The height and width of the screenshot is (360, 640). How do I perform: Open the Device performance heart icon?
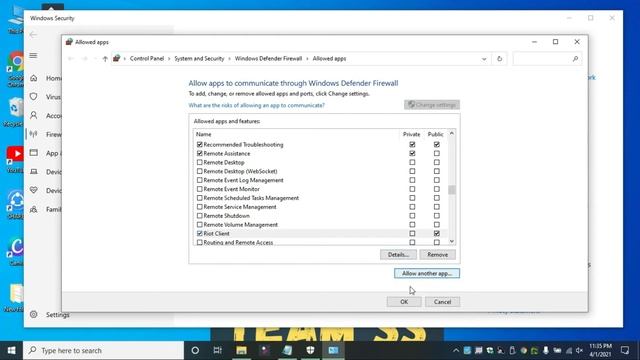pyautogui.click(x=33, y=190)
